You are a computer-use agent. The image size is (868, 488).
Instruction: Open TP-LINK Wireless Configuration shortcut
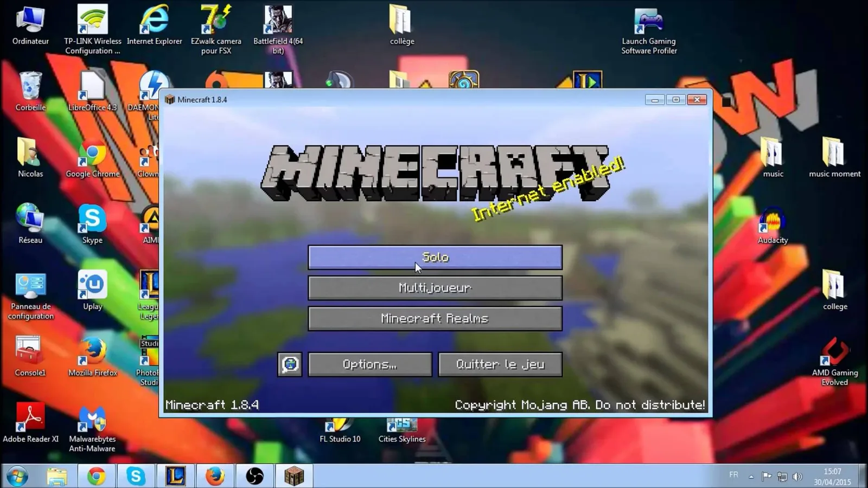93,30
